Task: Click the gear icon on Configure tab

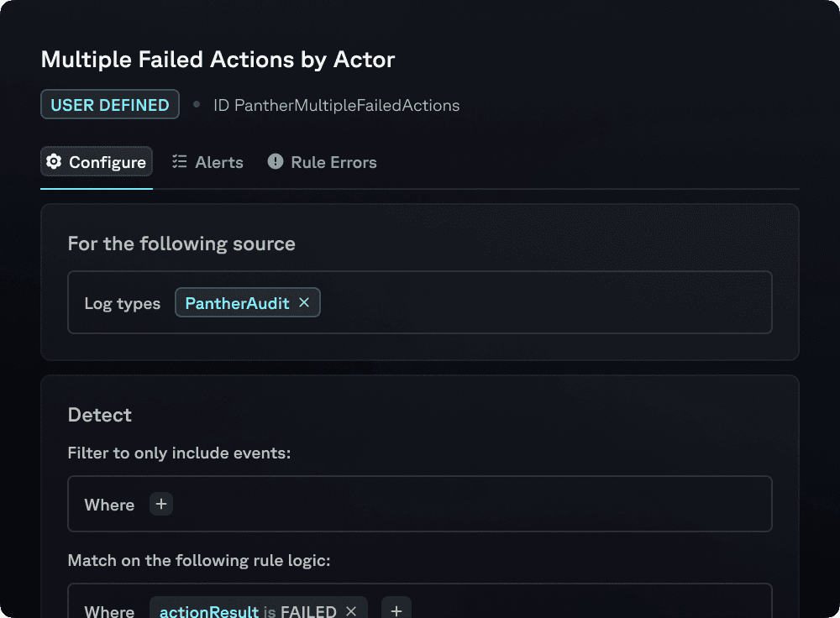Action: (x=54, y=162)
